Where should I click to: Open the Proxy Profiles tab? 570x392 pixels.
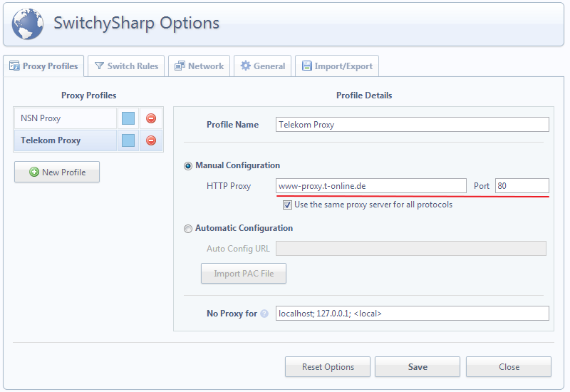[43, 66]
